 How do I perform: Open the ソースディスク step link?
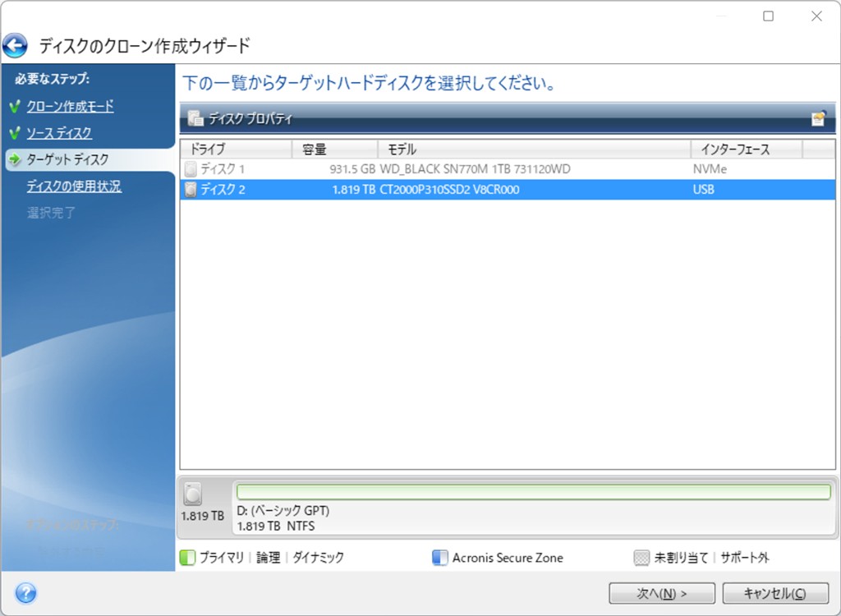[59, 133]
